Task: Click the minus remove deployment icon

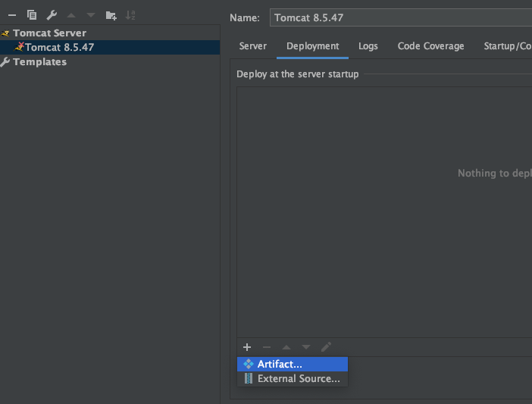Action: (267, 347)
